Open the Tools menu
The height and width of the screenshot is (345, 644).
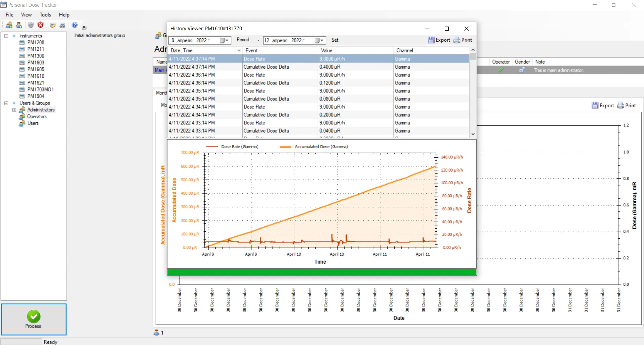pos(45,15)
